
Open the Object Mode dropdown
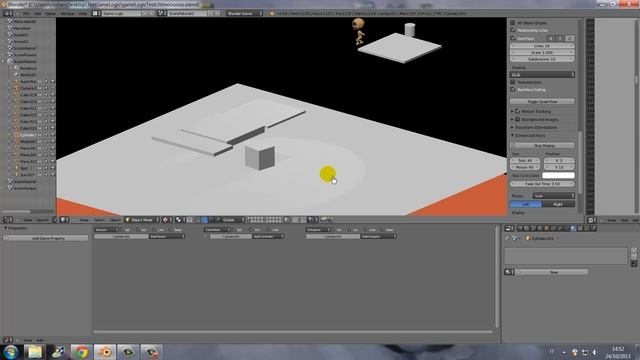[142, 220]
